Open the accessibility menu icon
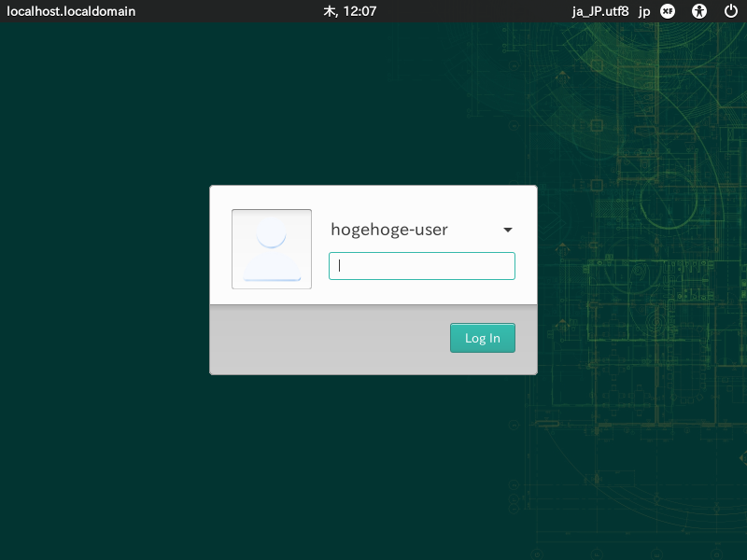The width and height of the screenshot is (747, 560). coord(699,11)
